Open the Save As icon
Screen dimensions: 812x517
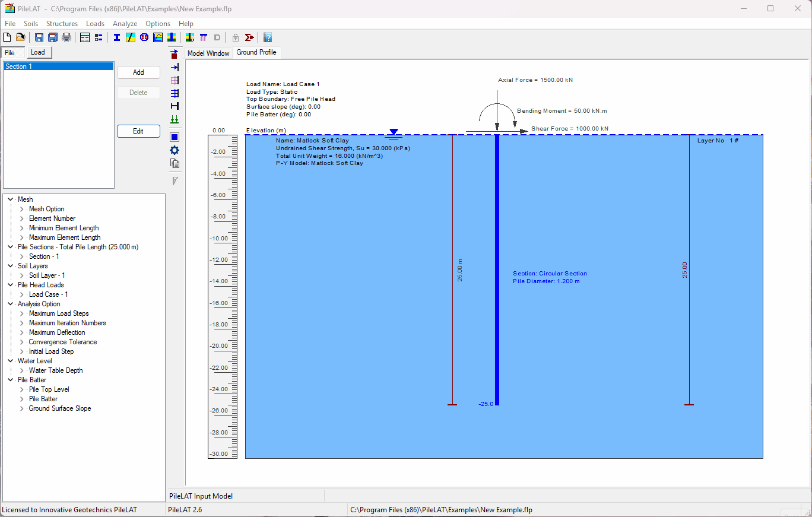[x=52, y=37]
